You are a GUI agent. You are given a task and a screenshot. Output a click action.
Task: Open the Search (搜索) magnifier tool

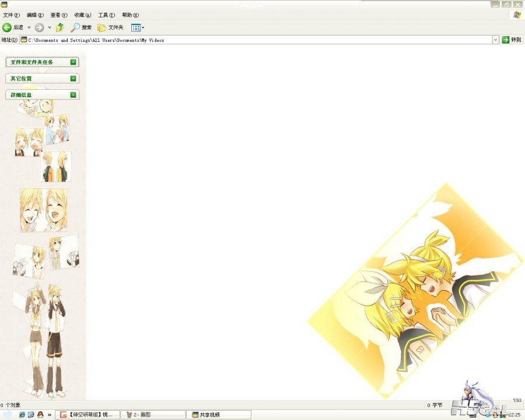(81, 27)
